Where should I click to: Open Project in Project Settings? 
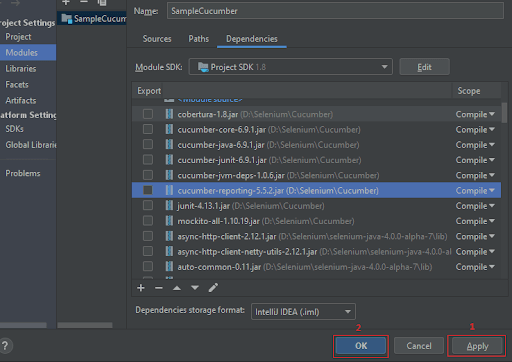point(18,37)
